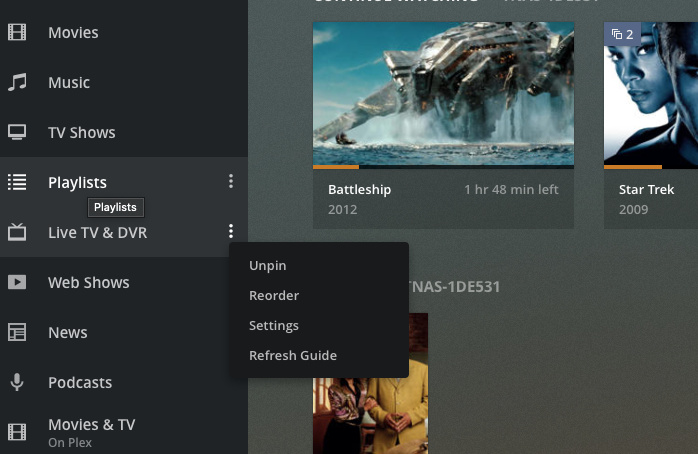Image resolution: width=698 pixels, height=454 pixels.
Task: Select the Playlists sidebar label
Action: coord(77,182)
